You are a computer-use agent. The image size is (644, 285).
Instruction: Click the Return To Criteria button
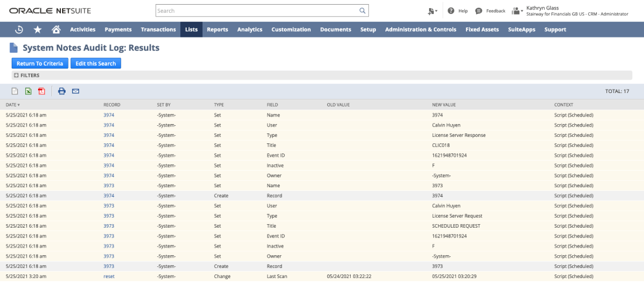[x=40, y=63]
